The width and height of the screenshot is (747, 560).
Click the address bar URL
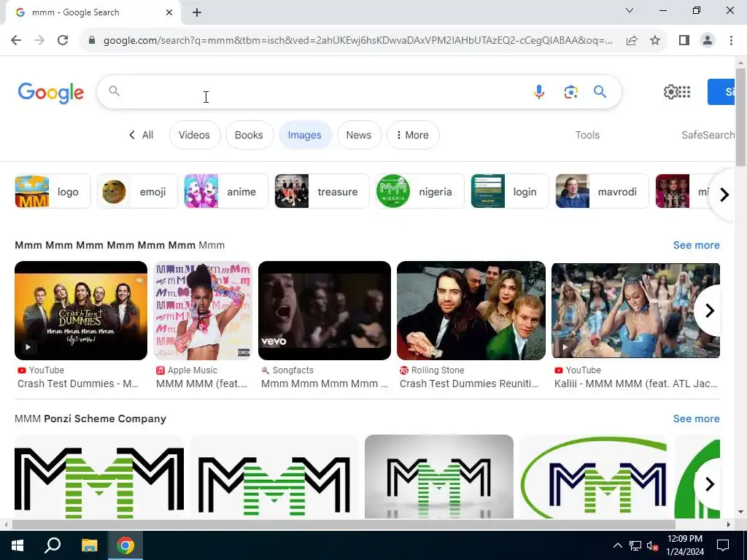tap(357, 41)
